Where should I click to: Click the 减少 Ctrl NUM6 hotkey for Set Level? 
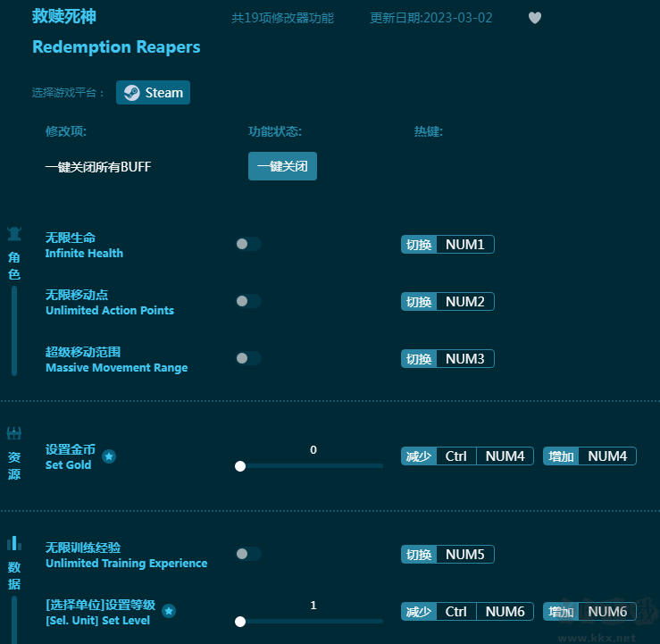click(467, 612)
